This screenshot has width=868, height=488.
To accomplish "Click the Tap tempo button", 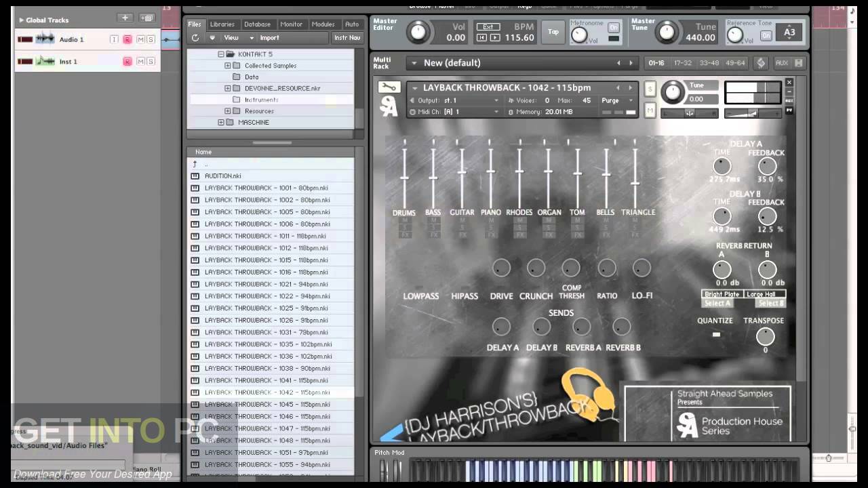I will pos(553,32).
